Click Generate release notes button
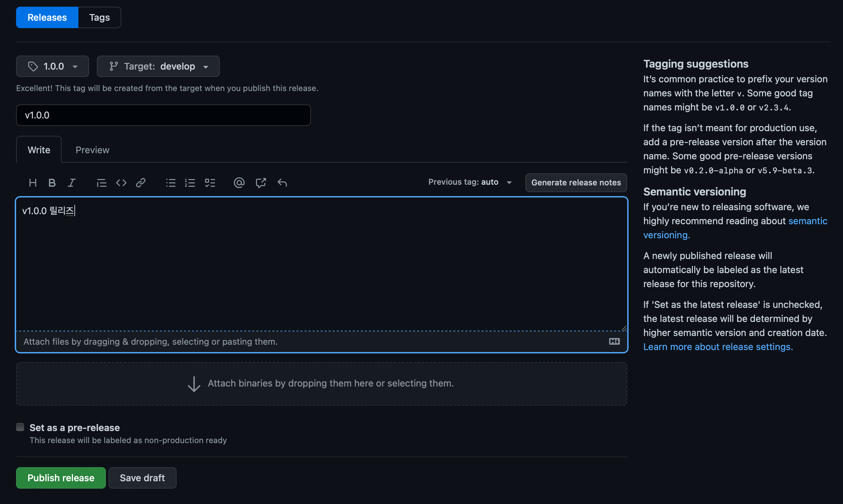Screen dimensions: 843x504 [576, 183]
